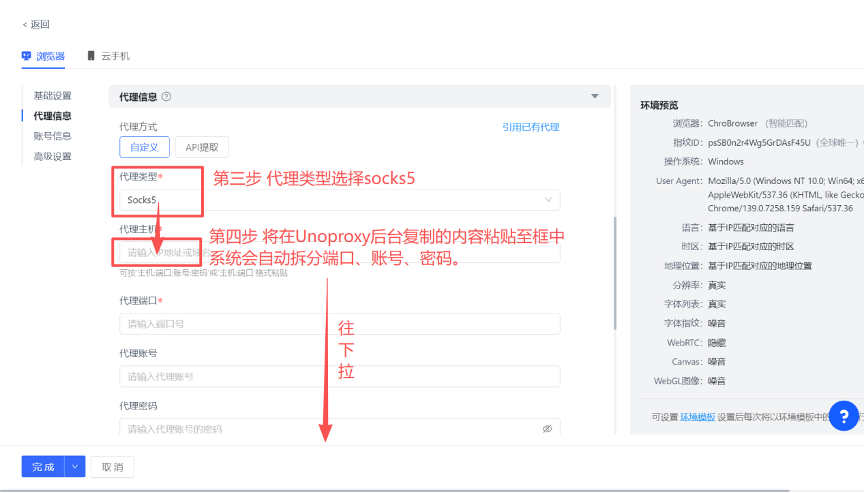Select the 自定义 proxy mode
The width and height of the screenshot is (864, 493).
(x=144, y=147)
